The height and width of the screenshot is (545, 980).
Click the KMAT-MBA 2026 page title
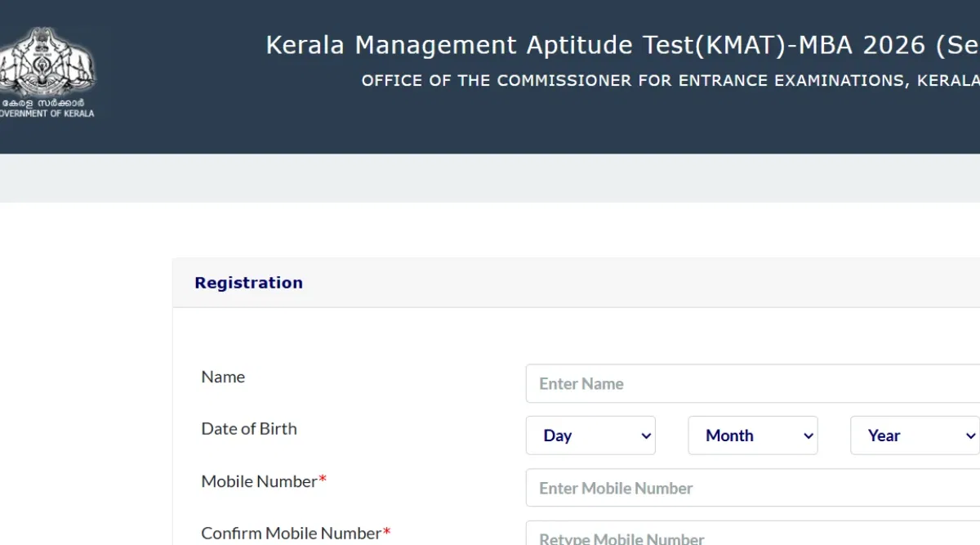click(621, 45)
